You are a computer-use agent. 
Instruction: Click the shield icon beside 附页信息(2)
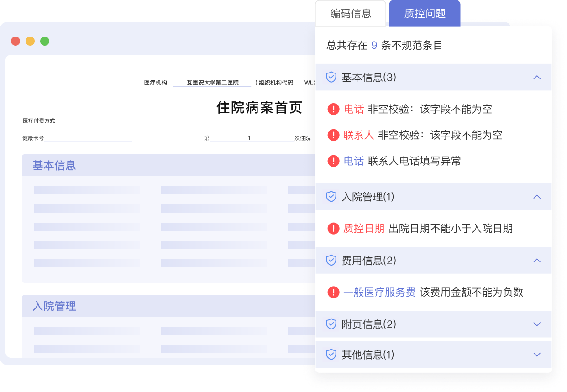pyautogui.click(x=331, y=324)
